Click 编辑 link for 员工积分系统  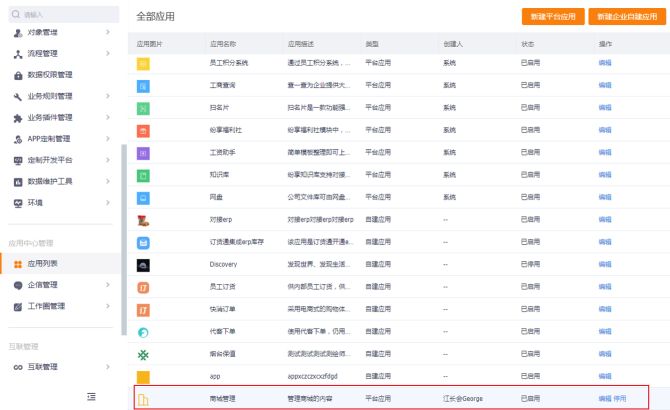[604, 63]
